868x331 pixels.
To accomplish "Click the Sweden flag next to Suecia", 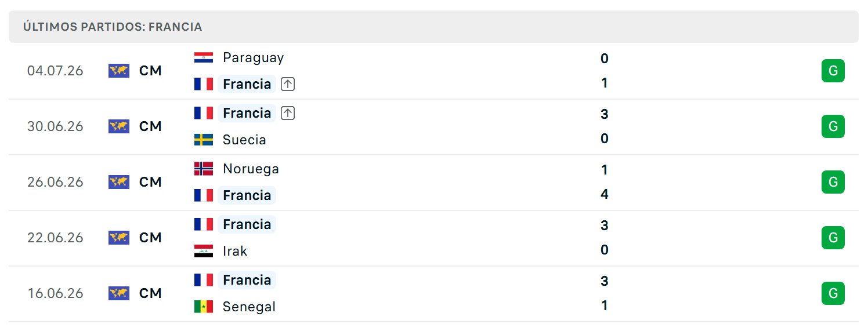I will pos(204,140).
